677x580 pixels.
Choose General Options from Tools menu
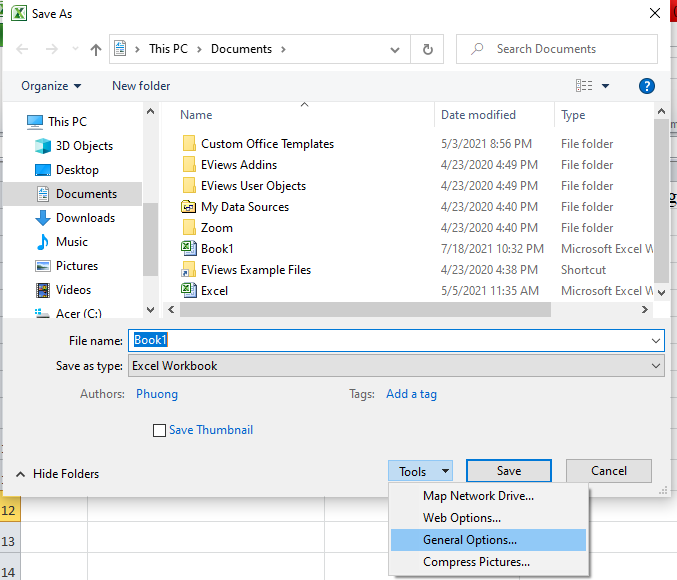tap(488, 540)
